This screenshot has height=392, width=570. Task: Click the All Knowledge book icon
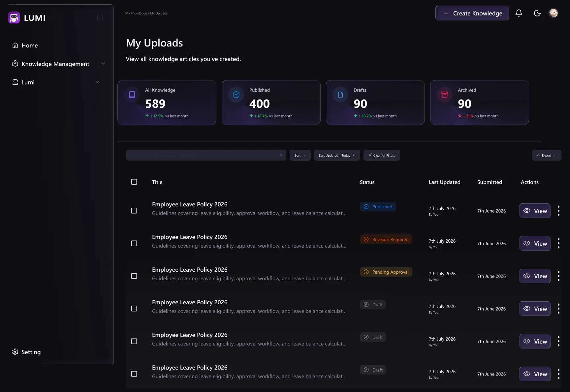[x=132, y=95]
